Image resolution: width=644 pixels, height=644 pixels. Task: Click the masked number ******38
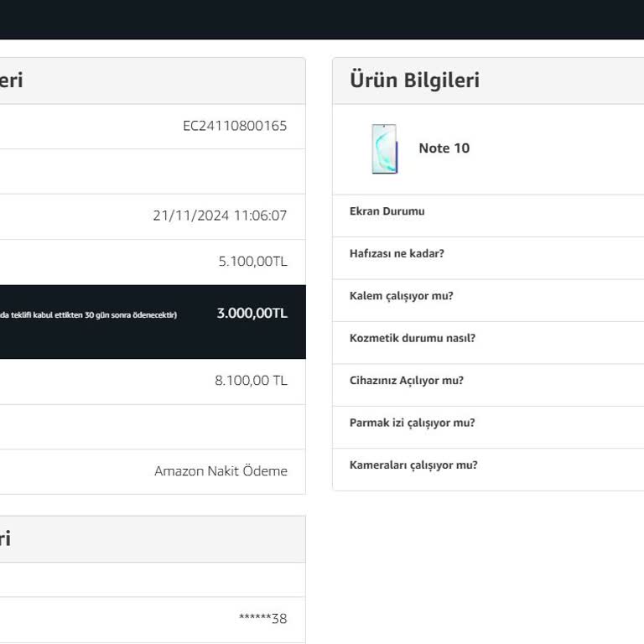click(262, 618)
